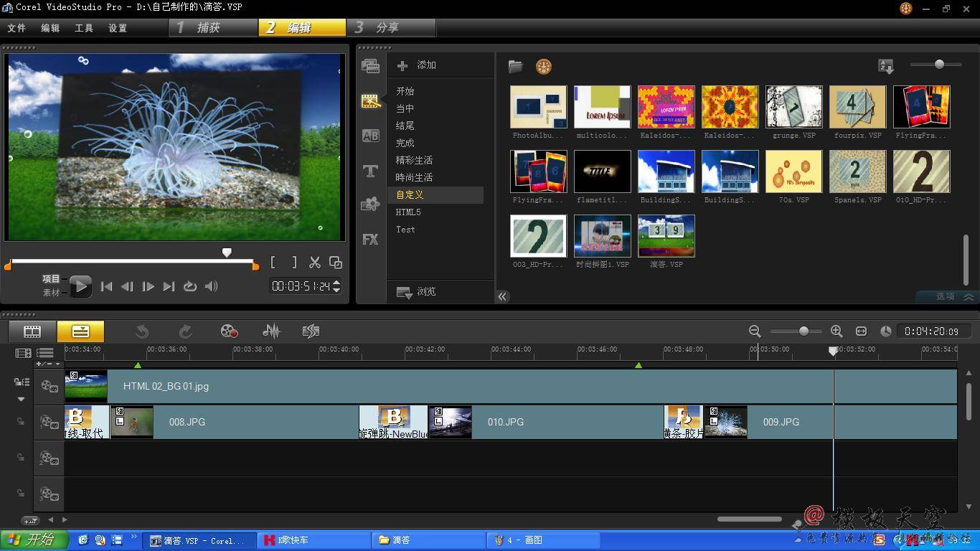Open the 编辑 menu
The image size is (980, 551).
(x=50, y=28)
